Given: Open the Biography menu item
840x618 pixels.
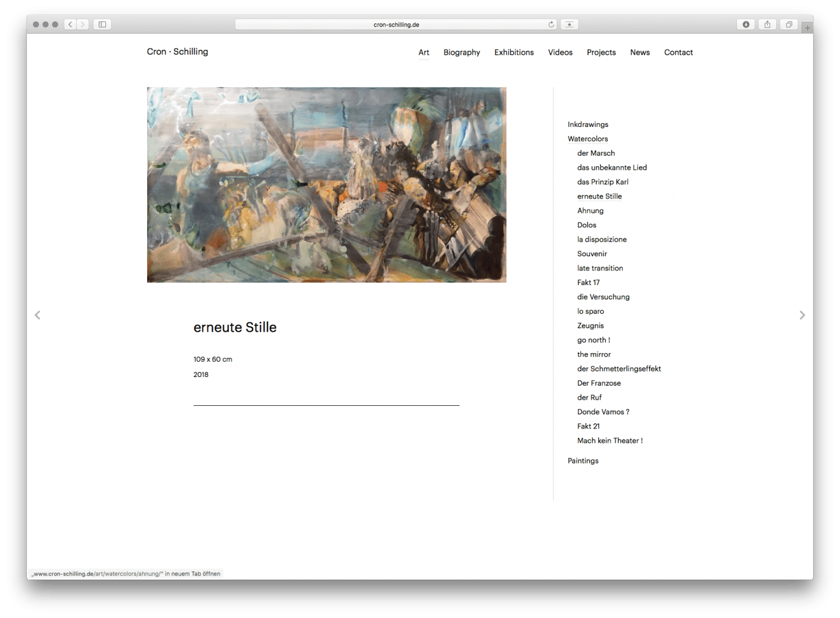Looking at the screenshot, I should tap(462, 53).
